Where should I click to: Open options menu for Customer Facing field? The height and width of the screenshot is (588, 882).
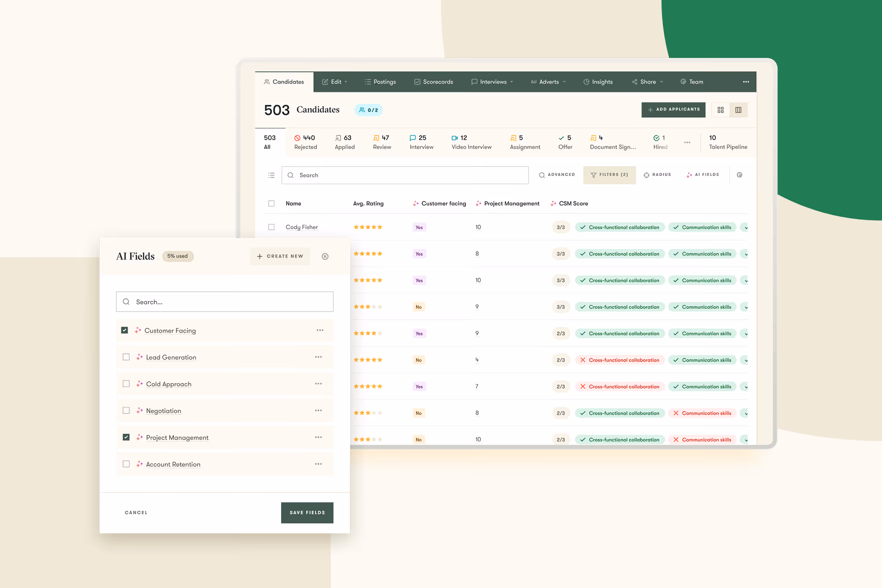pyautogui.click(x=320, y=330)
